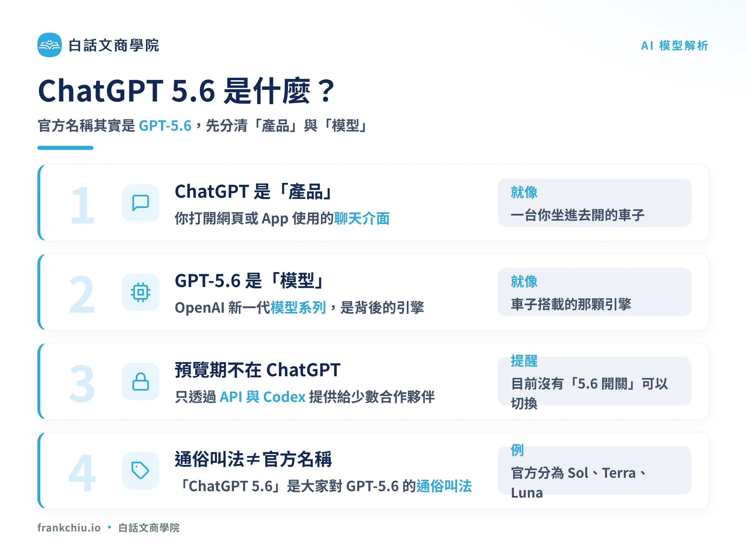Click the highlighted API 與 Codex text

(262, 397)
